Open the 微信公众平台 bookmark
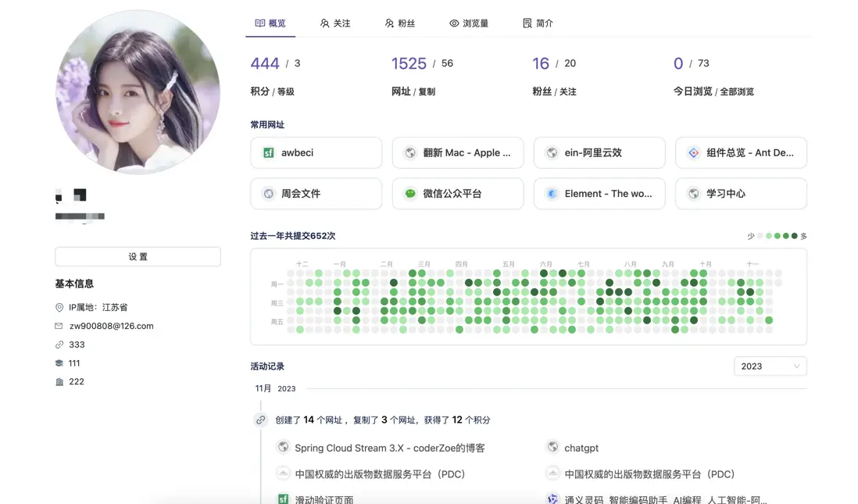Viewport: 858px width, 504px height. [458, 193]
